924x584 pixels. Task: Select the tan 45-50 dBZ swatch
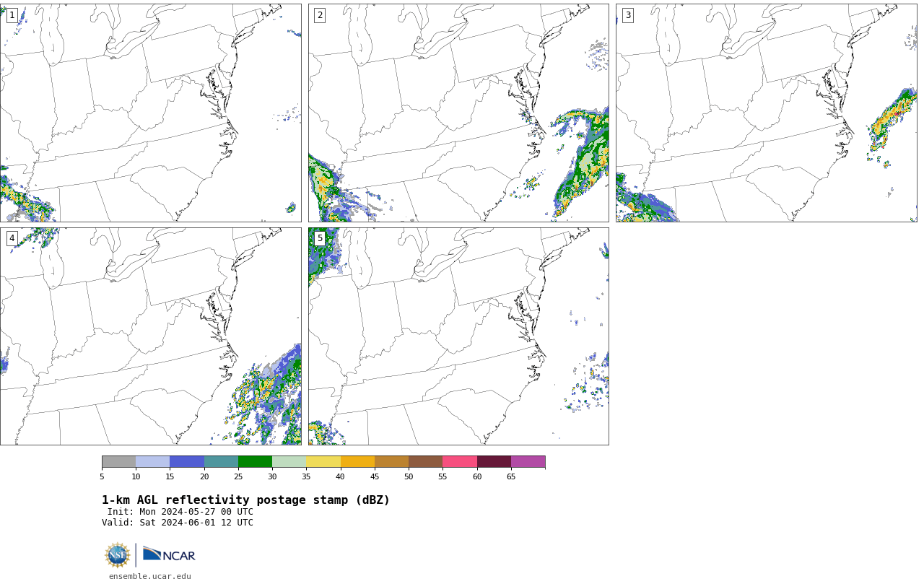pos(391,462)
